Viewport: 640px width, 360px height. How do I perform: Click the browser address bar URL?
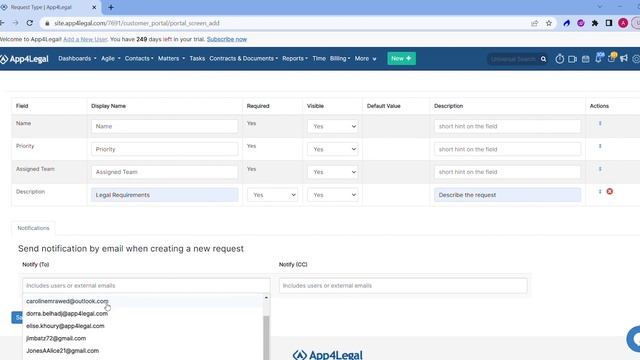pyautogui.click(x=137, y=23)
